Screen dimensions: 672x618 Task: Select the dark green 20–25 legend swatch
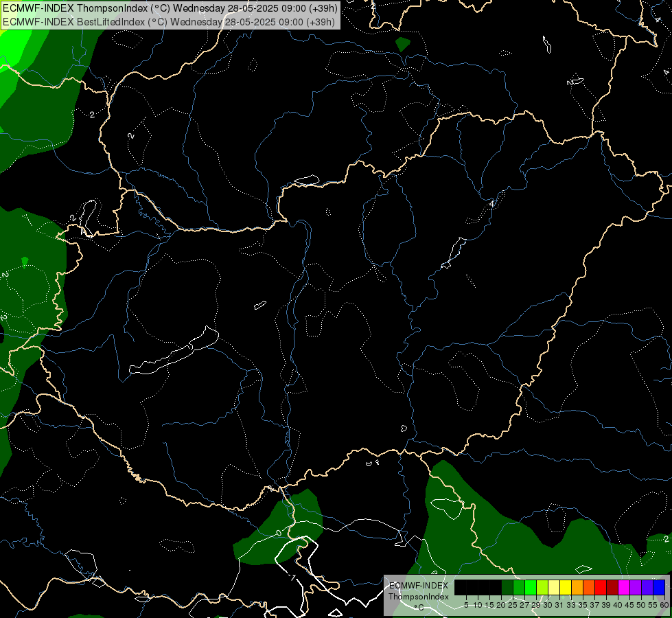point(507,587)
